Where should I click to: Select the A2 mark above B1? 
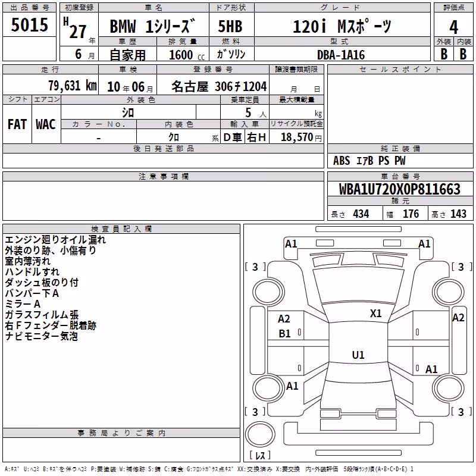(x=284, y=319)
